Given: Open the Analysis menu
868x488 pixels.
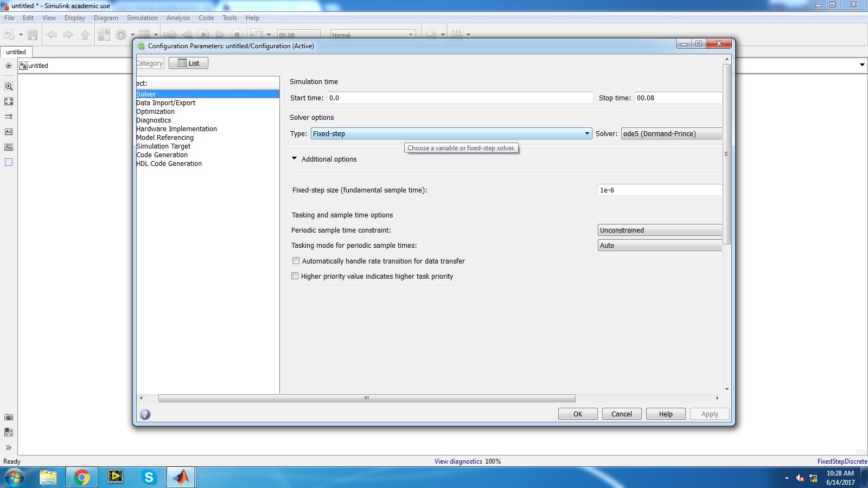Looking at the screenshot, I should 178,18.
